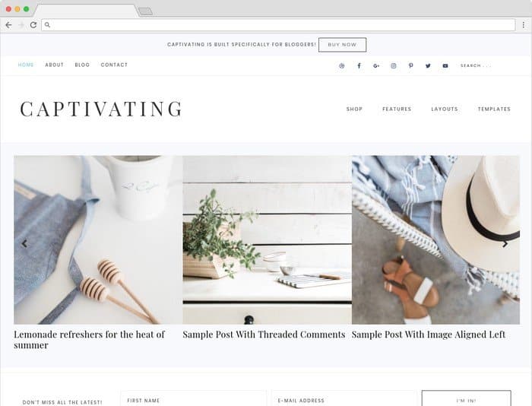Open the Pinterest social icon
The image size is (532, 406).
pyautogui.click(x=411, y=65)
